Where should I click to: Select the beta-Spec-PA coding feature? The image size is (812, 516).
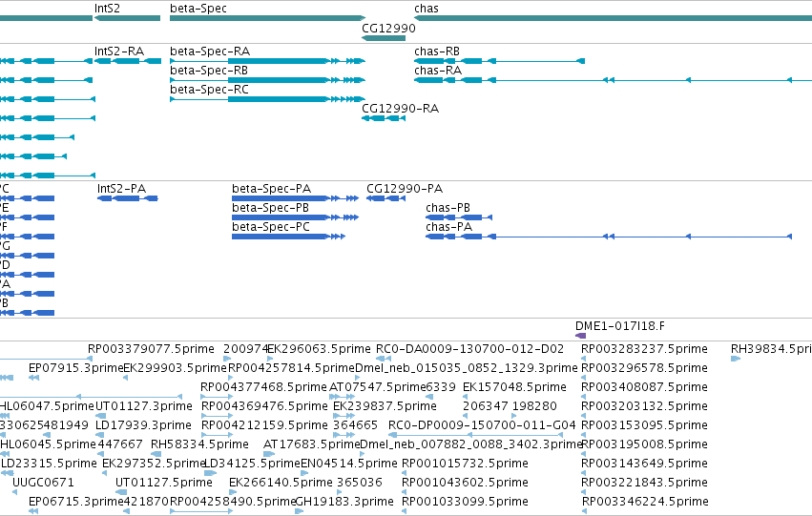pyautogui.click(x=295, y=198)
